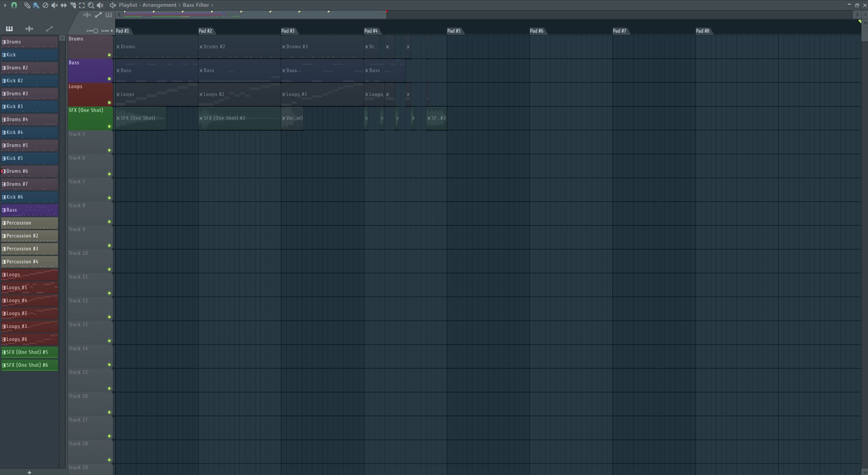Select the Bass clip under Pad #1
Viewport: 868px width, 475px height.
pyautogui.click(x=157, y=70)
